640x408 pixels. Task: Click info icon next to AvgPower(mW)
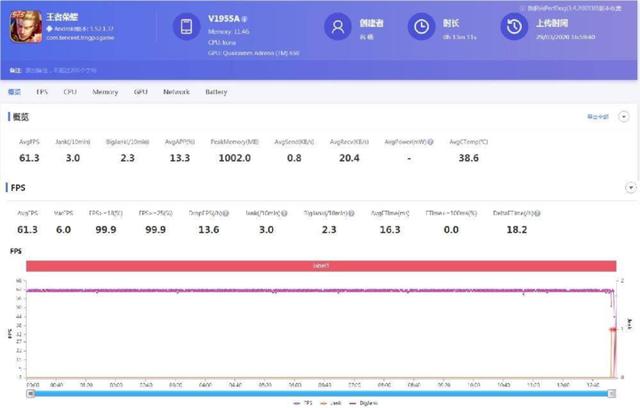click(x=430, y=142)
